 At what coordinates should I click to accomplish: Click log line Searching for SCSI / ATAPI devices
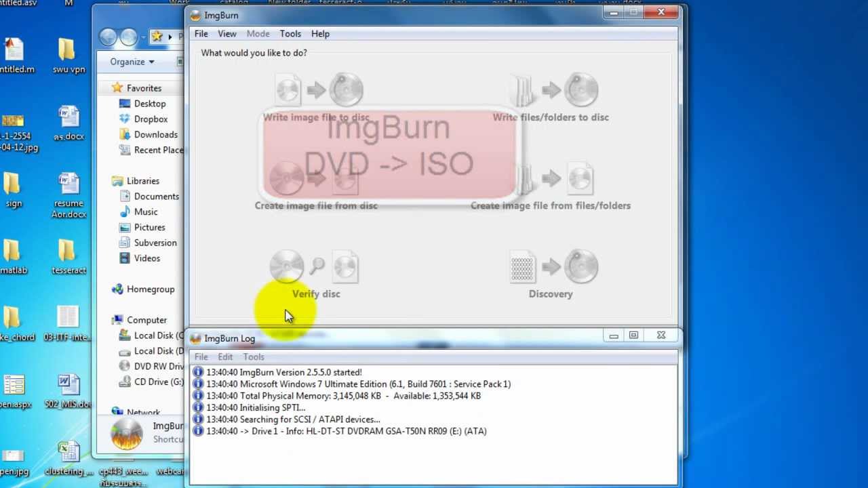(293, 420)
